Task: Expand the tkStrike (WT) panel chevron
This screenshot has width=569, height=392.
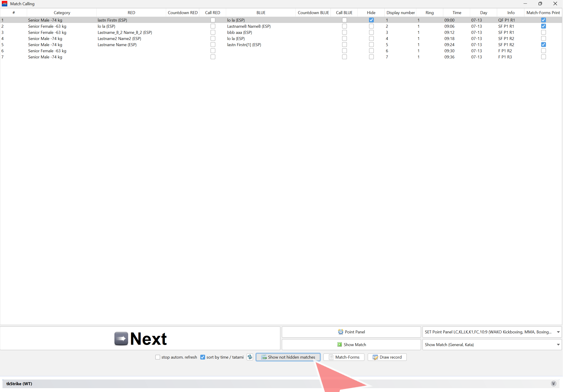Action: click(x=554, y=383)
